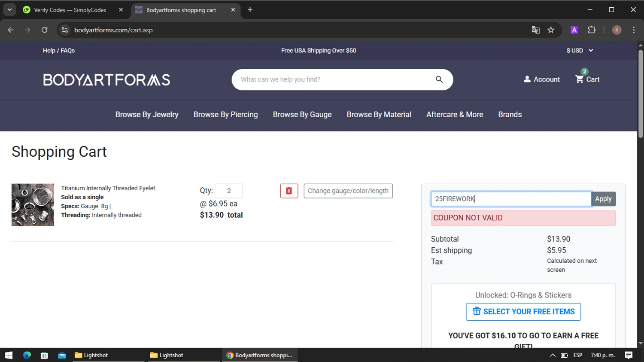Click the Est shipping $5.95 value
Screen dimensions: 644x362
[556, 250]
